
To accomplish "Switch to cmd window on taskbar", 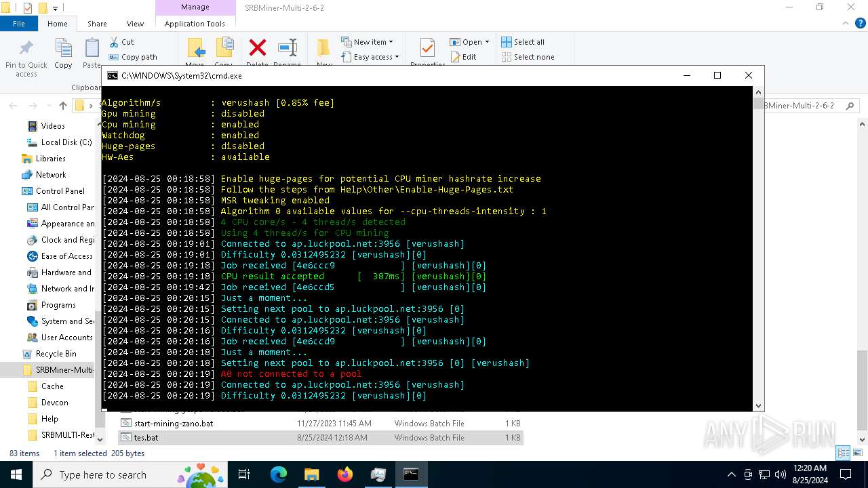I will 411,474.
